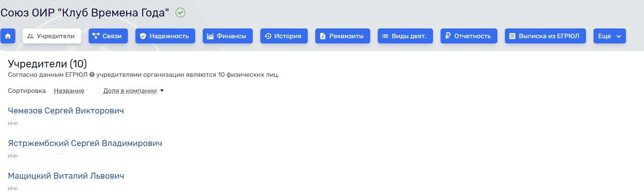The width and height of the screenshot is (644, 194).
Task: Open Мащицкий Виталий Львович profile
Action: [x=66, y=176]
